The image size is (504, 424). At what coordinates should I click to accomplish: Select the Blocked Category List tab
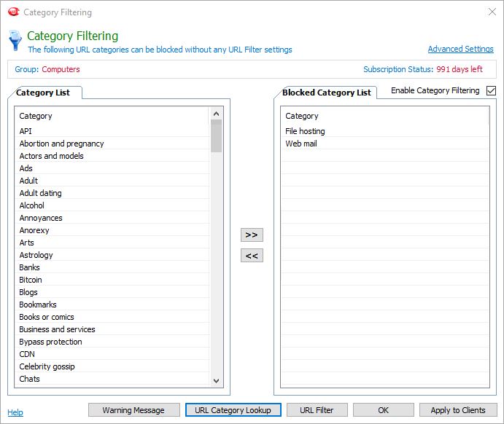point(327,93)
